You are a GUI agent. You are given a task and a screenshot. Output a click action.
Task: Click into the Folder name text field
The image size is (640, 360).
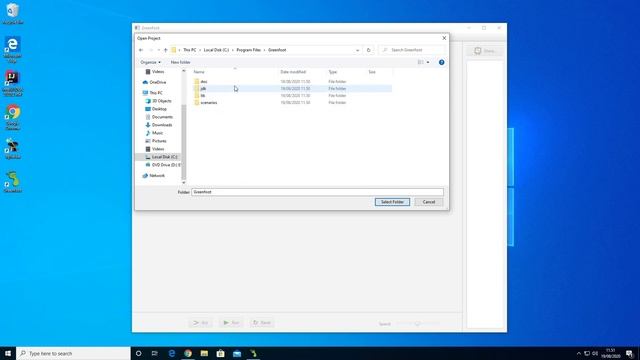tap(318, 192)
